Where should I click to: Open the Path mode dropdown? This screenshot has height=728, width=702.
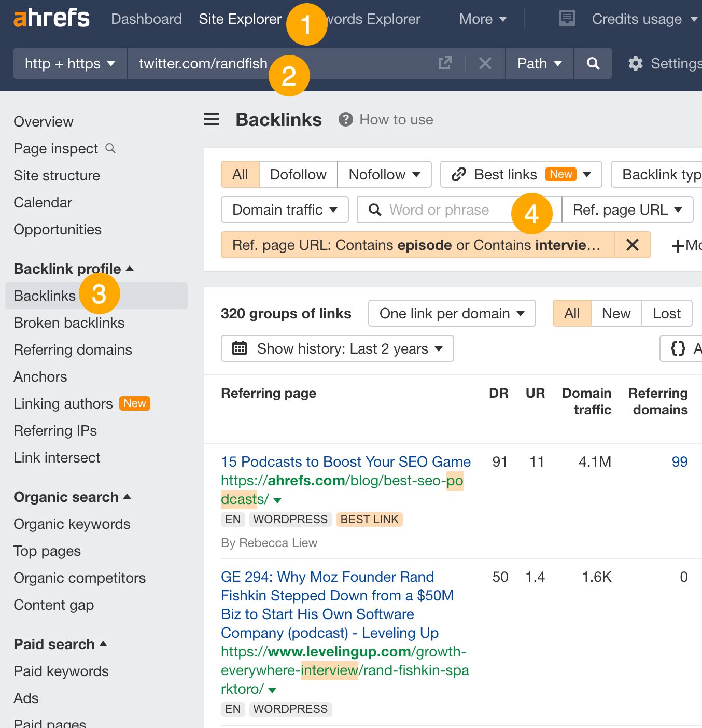point(539,64)
